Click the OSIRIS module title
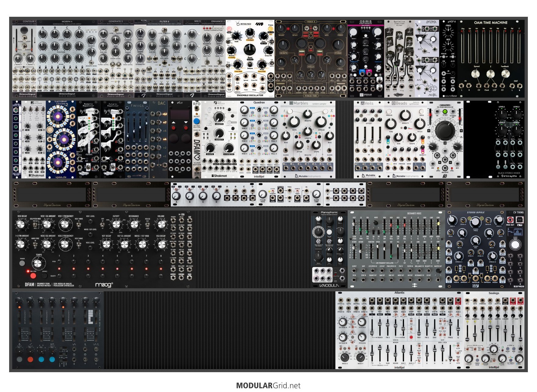Screen dimensions: 537x392 click(365, 22)
